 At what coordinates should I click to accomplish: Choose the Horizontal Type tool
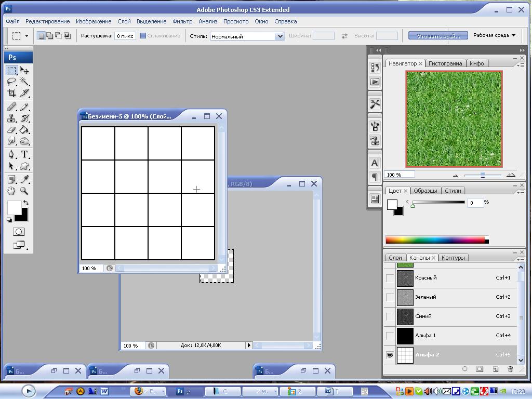point(24,154)
